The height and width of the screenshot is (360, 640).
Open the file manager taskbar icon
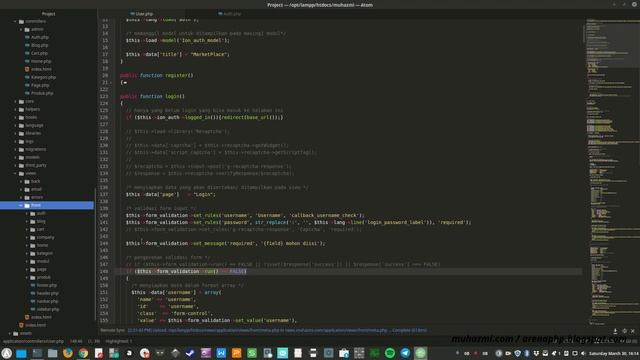tap(52, 353)
